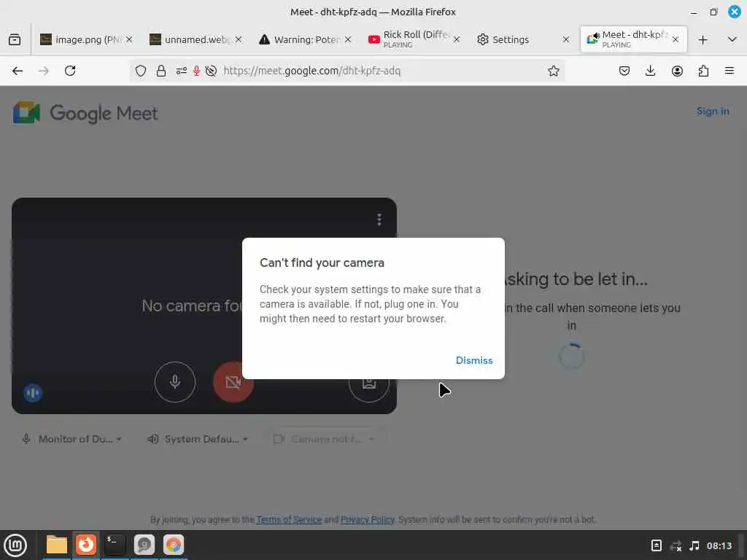Screen dimensions: 747x560
Task: Expand the Camera not found dropdown
Action: tap(325, 439)
